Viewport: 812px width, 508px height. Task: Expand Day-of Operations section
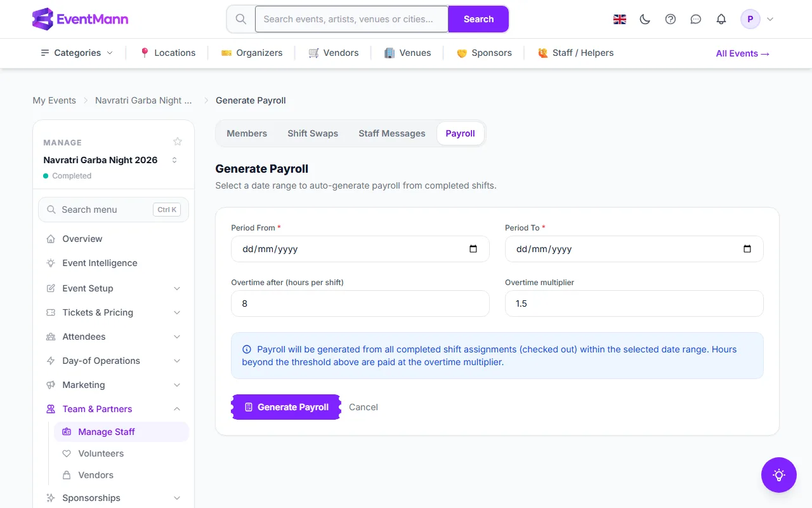(x=114, y=361)
